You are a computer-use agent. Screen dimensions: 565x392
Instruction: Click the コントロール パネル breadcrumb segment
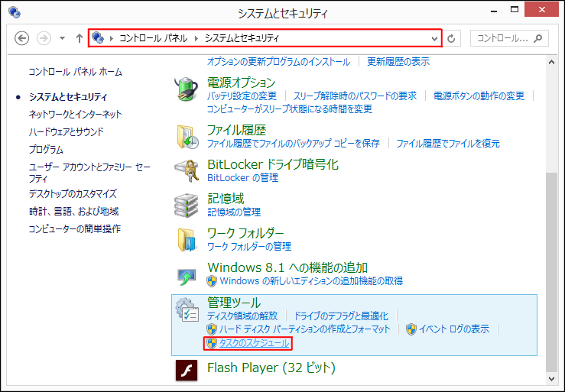coord(154,38)
